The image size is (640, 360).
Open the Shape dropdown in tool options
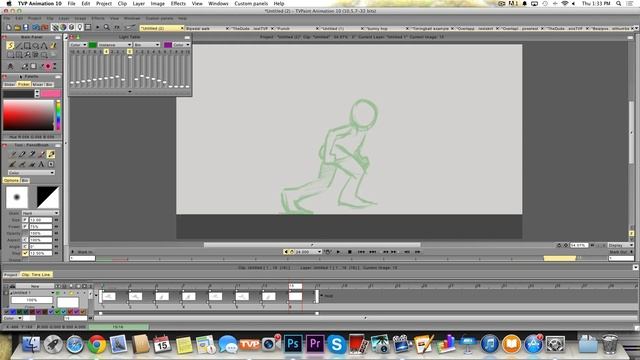click(x=40, y=213)
